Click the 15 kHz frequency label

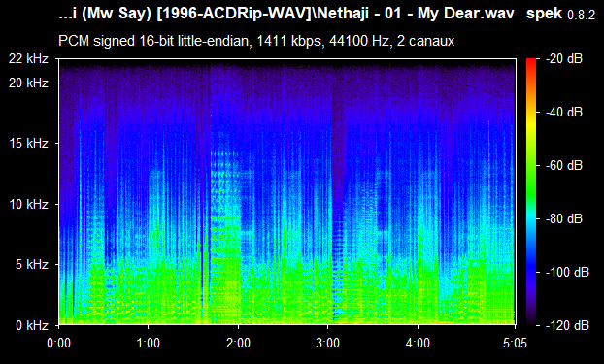[28, 144]
